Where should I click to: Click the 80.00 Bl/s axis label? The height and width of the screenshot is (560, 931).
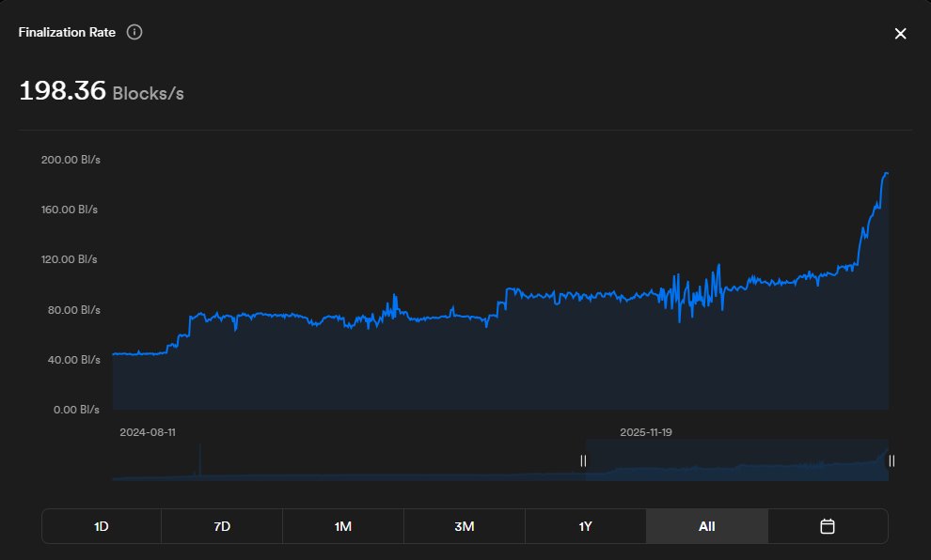click(x=74, y=310)
